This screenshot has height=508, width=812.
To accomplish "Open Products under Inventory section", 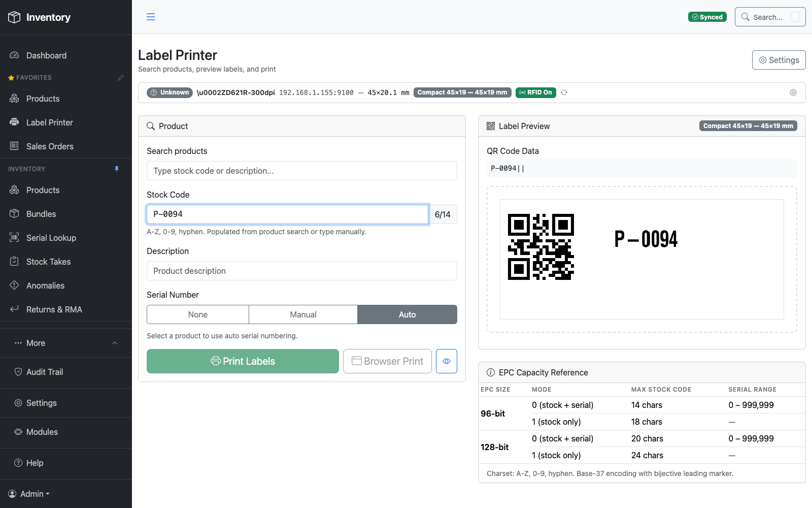I will (x=66, y=190).
